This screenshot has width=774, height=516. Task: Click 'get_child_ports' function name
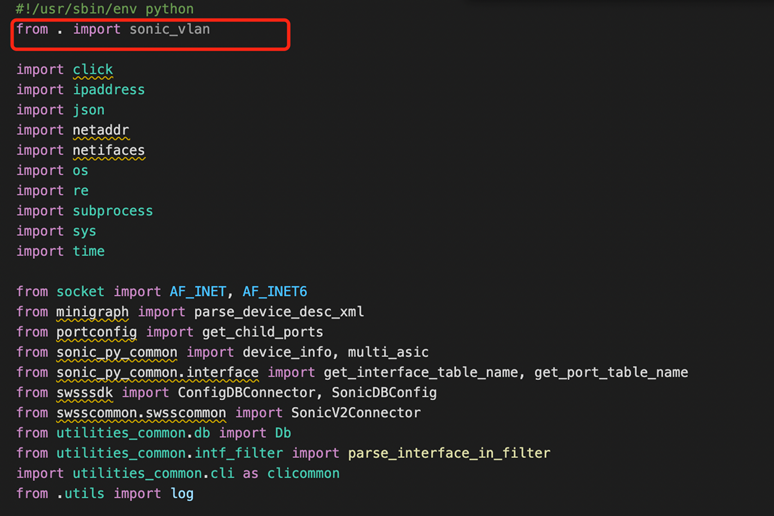point(263,332)
